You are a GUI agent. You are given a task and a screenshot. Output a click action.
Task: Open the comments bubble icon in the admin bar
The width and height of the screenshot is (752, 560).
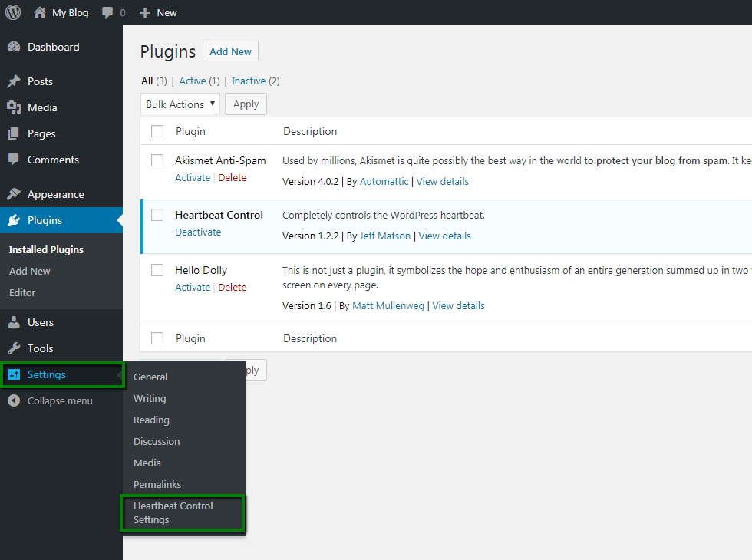pos(107,13)
